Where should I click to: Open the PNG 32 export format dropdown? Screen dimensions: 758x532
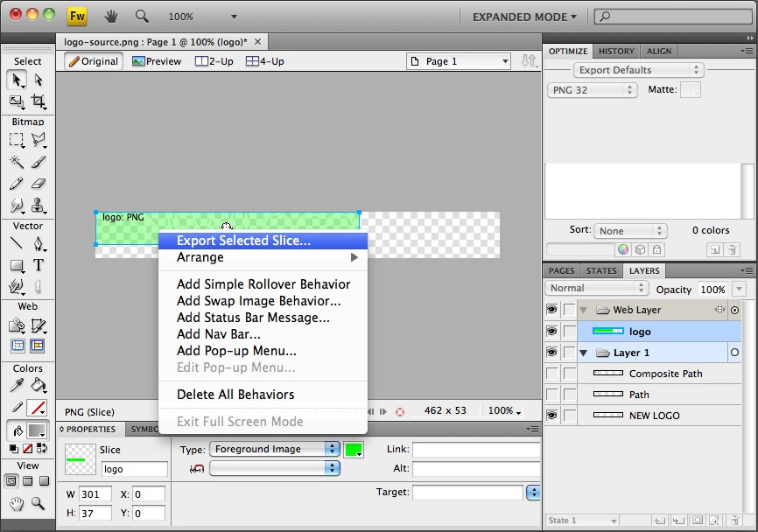pyautogui.click(x=593, y=90)
